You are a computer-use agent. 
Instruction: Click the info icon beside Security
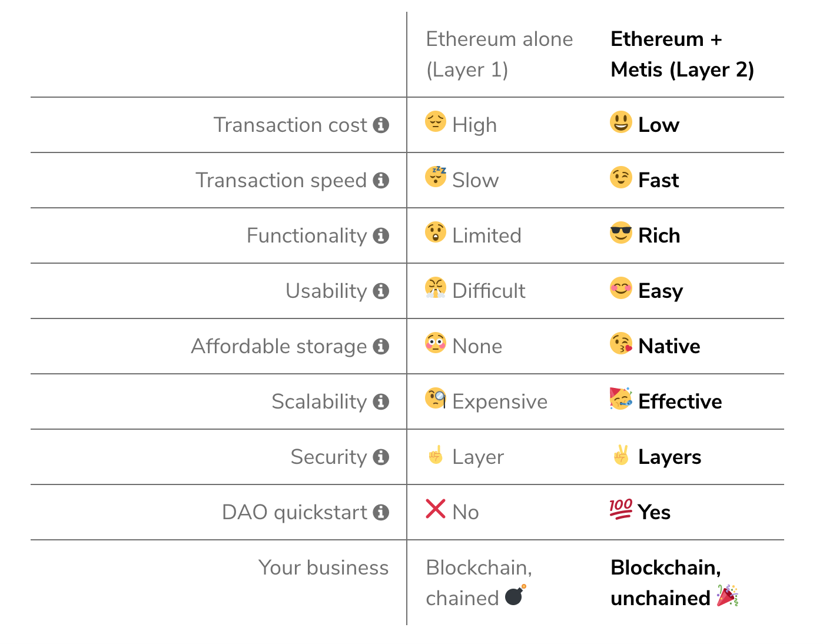[381, 457]
